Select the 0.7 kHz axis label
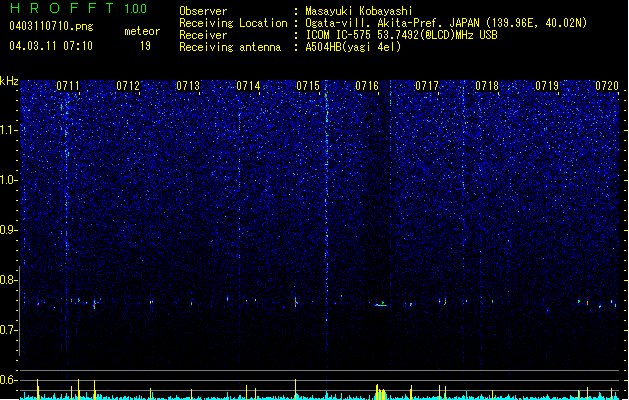 pyautogui.click(x=9, y=330)
